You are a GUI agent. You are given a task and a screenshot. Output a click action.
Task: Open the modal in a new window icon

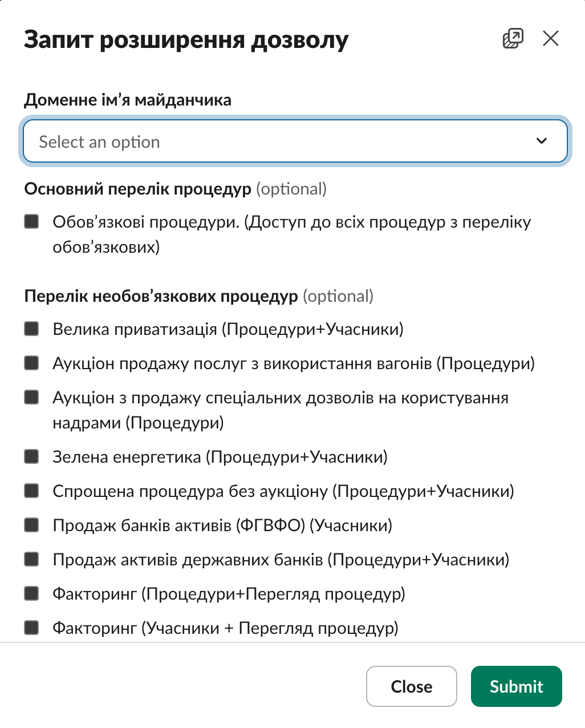pos(513,39)
